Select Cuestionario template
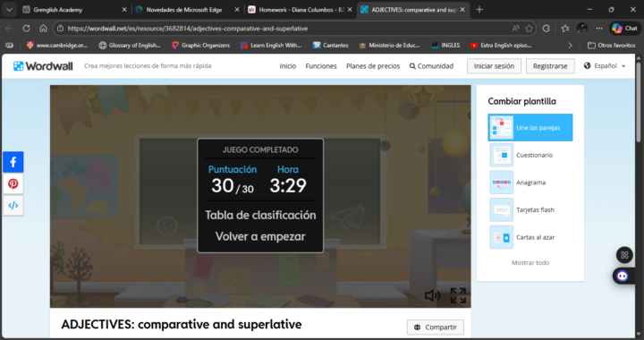Screen dimensions: 644x340 [530, 155]
